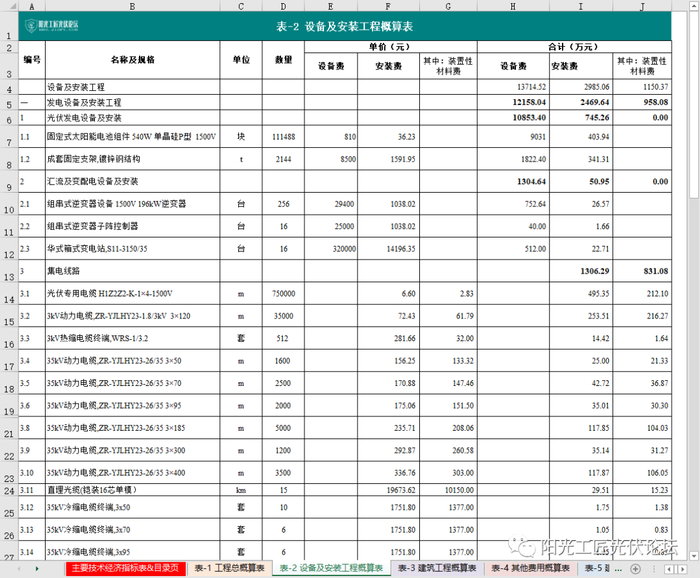700x578 pixels.
Task: Click the vertical scrollbar down arrow
Action: coord(694,556)
